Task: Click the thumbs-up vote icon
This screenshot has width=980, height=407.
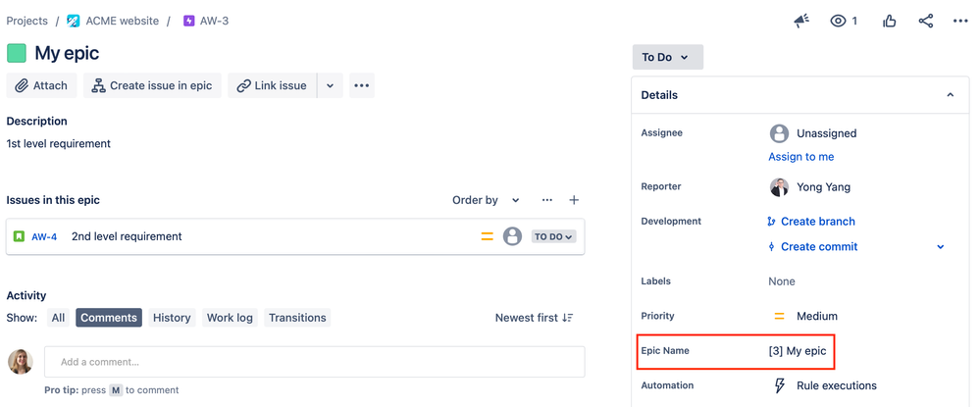Action: coord(890,22)
